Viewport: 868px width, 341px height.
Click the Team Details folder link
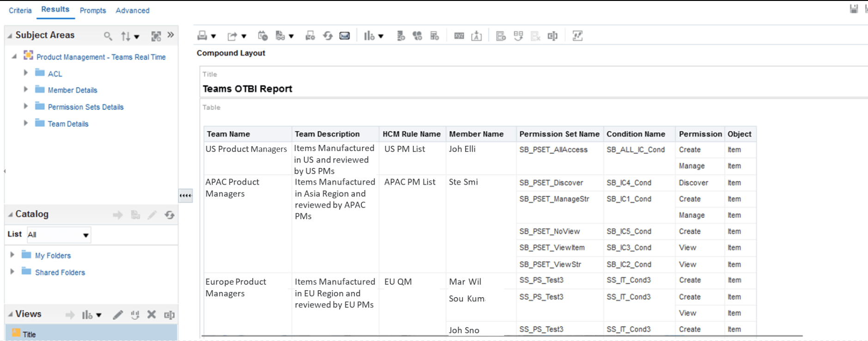[x=68, y=124]
